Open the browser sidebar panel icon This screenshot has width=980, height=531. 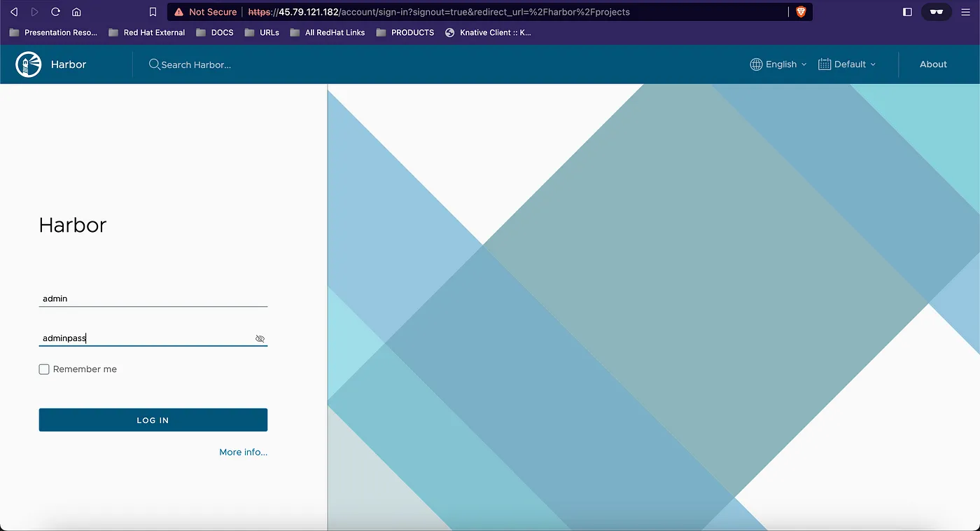pyautogui.click(x=907, y=12)
